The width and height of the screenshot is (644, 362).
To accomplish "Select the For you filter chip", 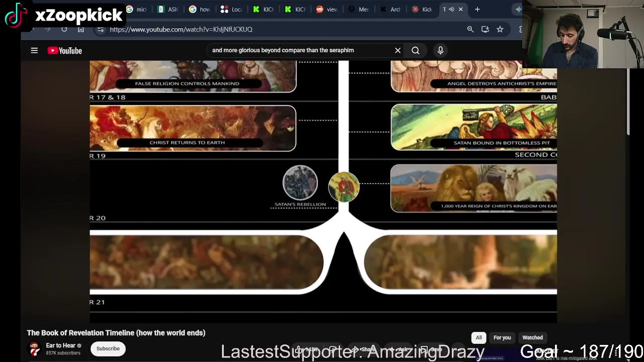I will [502, 338].
